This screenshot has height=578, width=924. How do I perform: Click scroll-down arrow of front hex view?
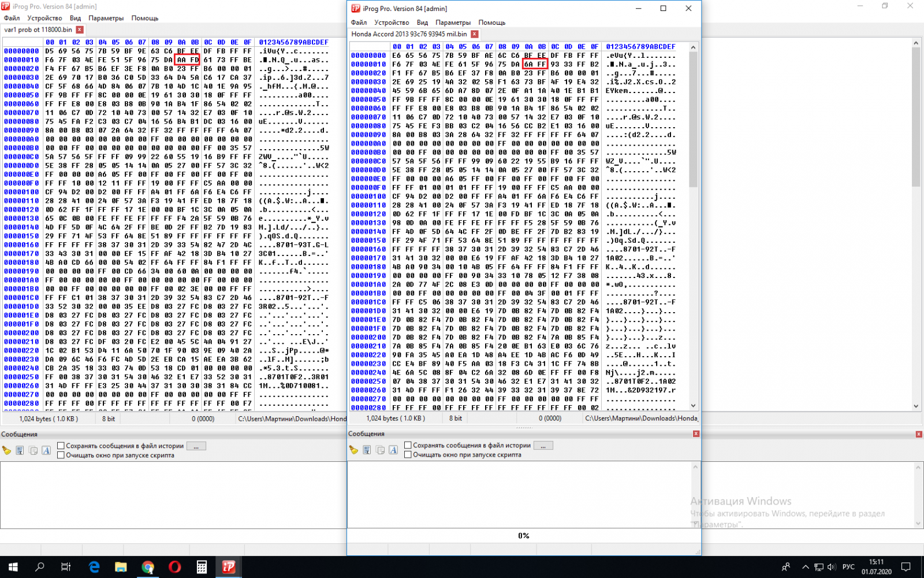click(x=693, y=406)
